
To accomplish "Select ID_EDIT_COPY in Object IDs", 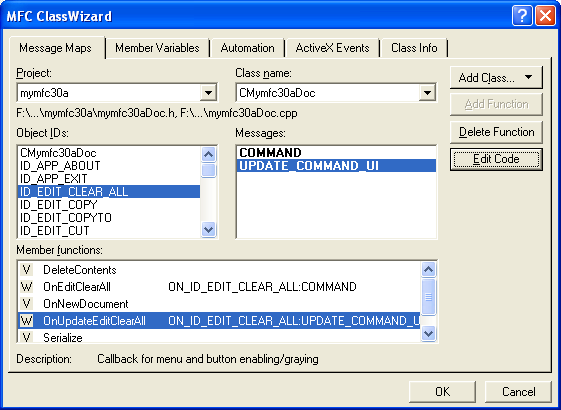I will click(109, 205).
